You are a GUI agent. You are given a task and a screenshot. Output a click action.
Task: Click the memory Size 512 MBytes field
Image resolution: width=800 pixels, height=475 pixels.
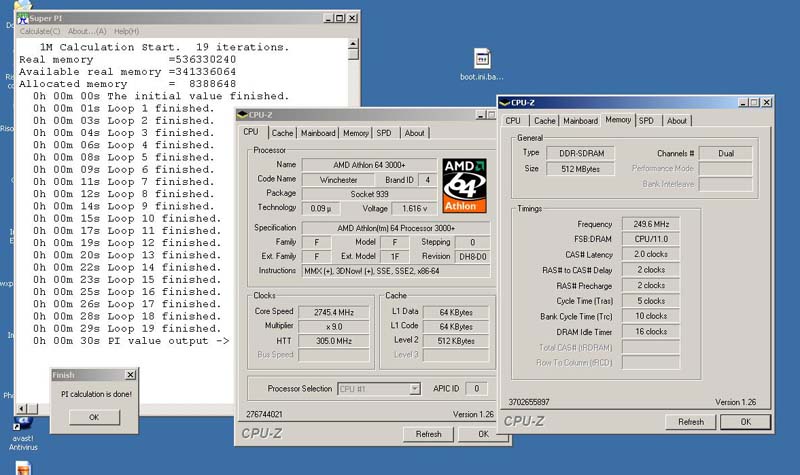click(581, 169)
